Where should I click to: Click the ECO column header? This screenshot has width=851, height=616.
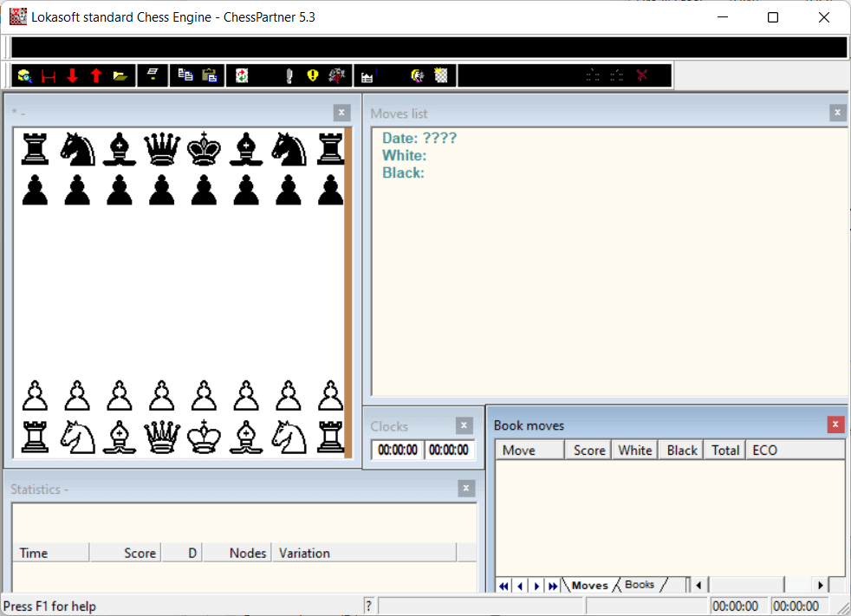(x=796, y=450)
